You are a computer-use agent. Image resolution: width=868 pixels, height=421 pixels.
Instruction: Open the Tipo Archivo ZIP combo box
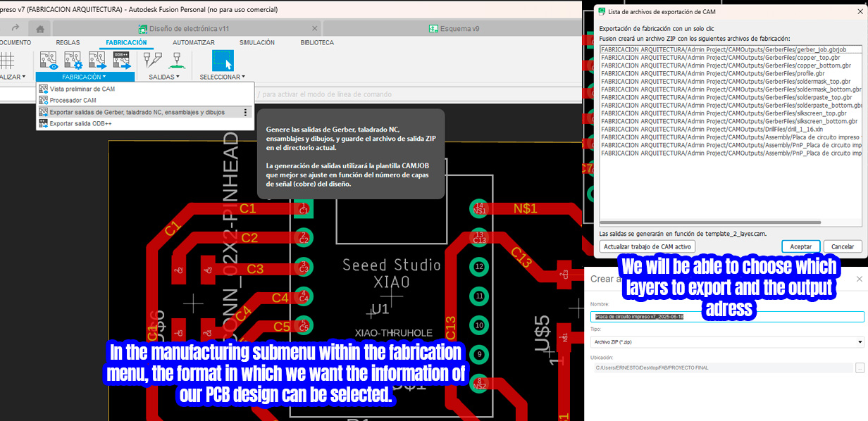pyautogui.click(x=727, y=342)
